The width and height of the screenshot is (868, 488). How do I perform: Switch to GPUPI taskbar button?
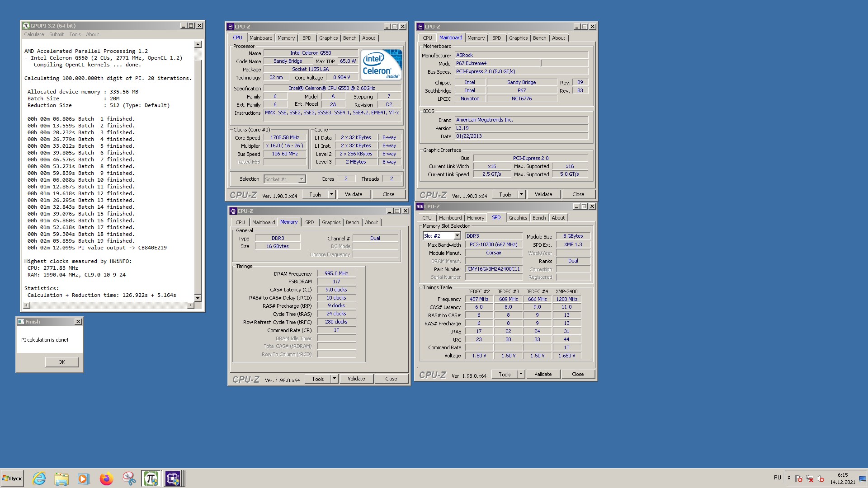(x=151, y=479)
